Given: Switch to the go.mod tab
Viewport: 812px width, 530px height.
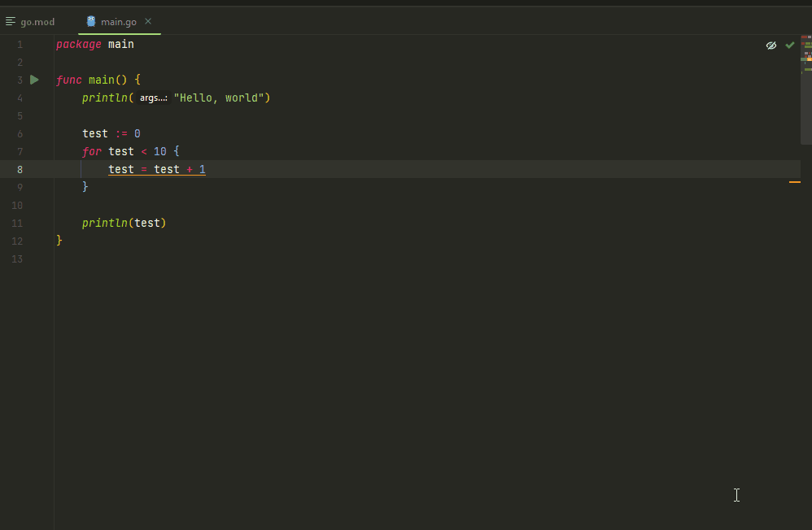Looking at the screenshot, I should coord(30,22).
